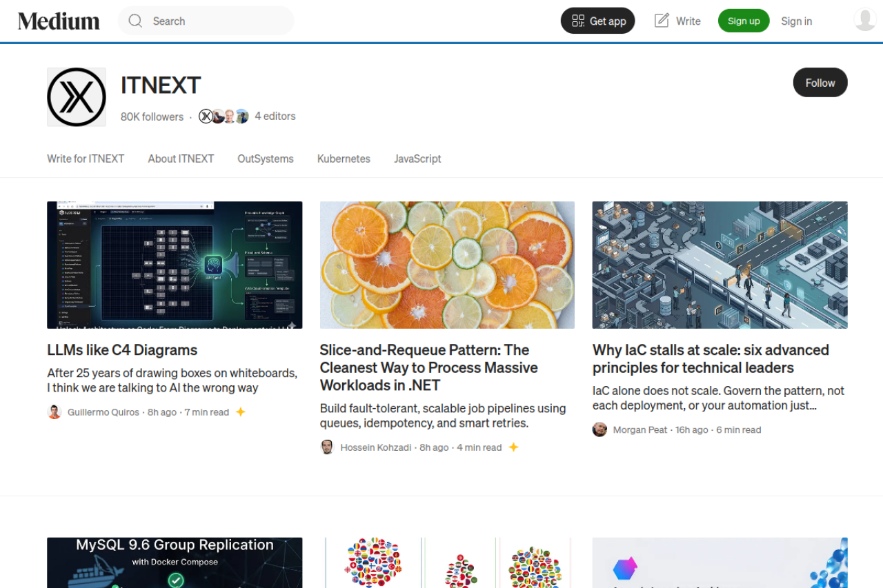Click Hossein Kohzadi author avatar
The image size is (883, 588).
[327, 447]
